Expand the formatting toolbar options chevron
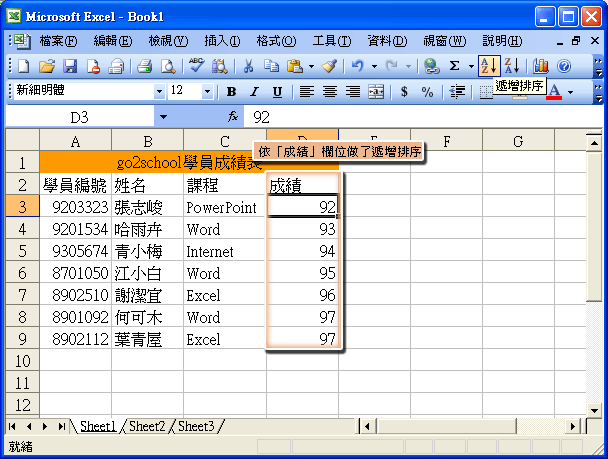Viewport: 608px width, 459px height. click(x=598, y=92)
